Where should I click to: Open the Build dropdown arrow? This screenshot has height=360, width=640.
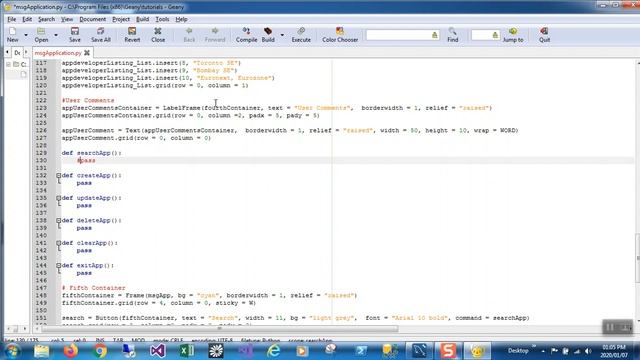[282, 35]
